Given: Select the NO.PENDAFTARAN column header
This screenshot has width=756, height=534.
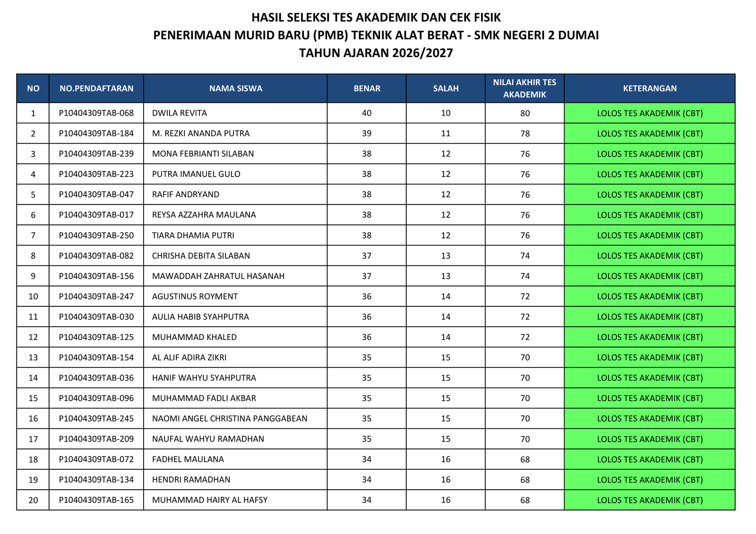Looking at the screenshot, I should click(96, 88).
